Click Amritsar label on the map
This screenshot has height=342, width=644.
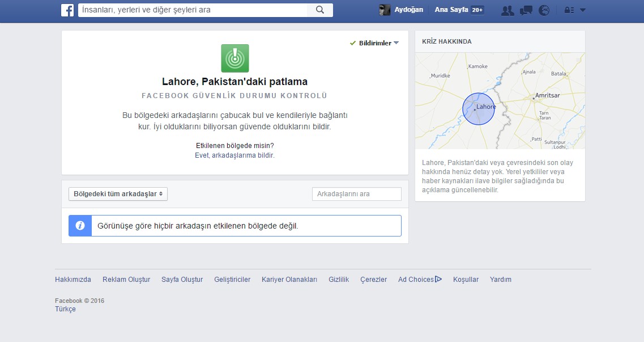coord(547,95)
